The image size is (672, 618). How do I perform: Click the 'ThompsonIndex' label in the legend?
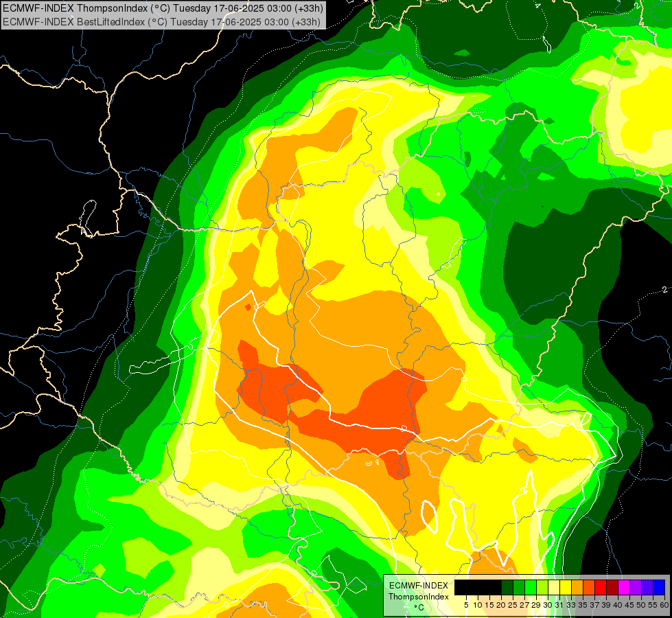[x=419, y=597]
